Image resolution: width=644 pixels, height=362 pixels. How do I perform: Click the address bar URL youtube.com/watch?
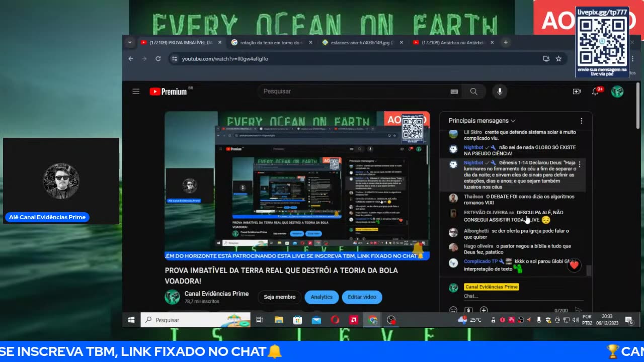point(224,59)
